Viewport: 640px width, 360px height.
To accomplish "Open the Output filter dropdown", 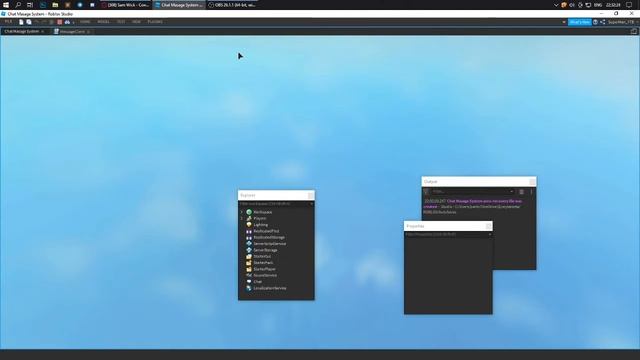I will click(x=511, y=191).
